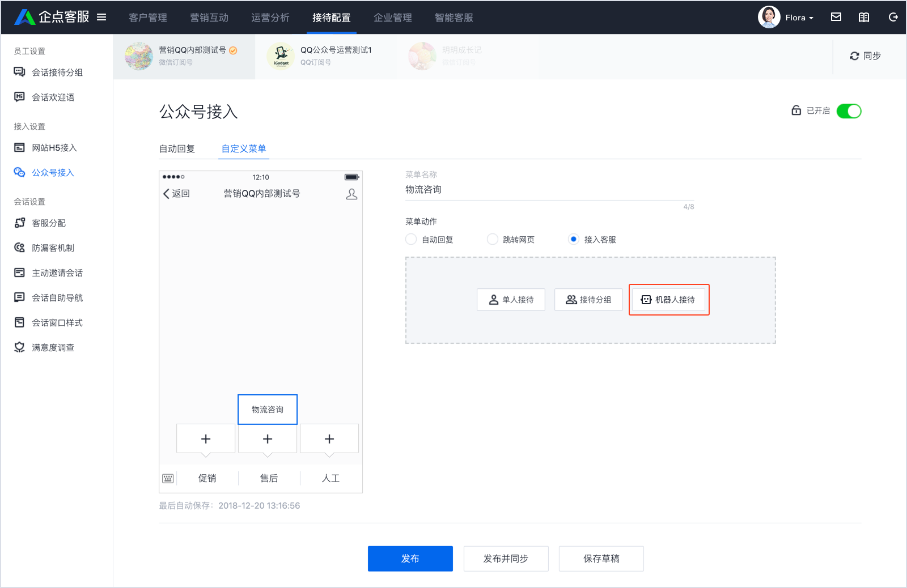Click the lock icon beside 已开启
The height and width of the screenshot is (588, 907).
(796, 110)
